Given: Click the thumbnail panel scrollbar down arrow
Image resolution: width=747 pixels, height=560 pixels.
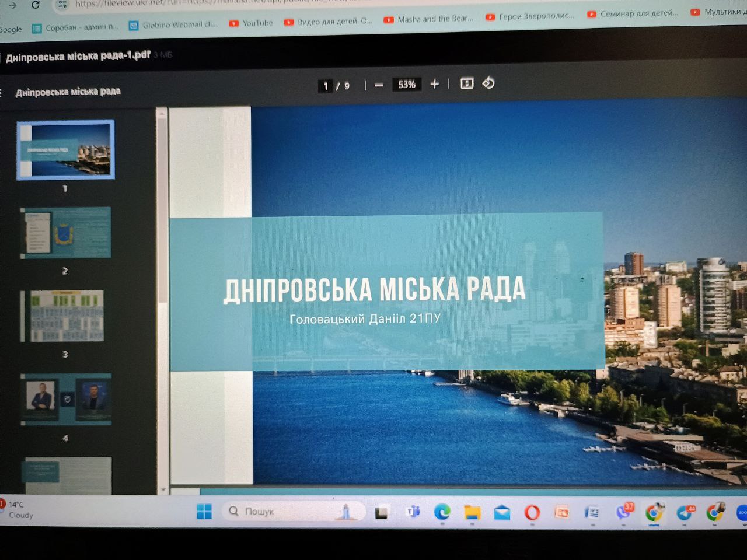Looking at the screenshot, I should coord(163,489).
